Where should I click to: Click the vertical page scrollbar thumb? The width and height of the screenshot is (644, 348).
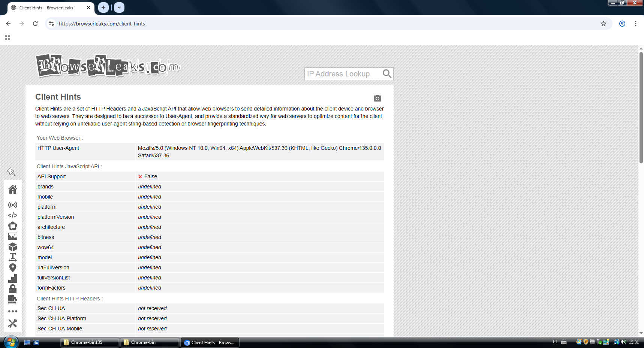(x=641, y=108)
